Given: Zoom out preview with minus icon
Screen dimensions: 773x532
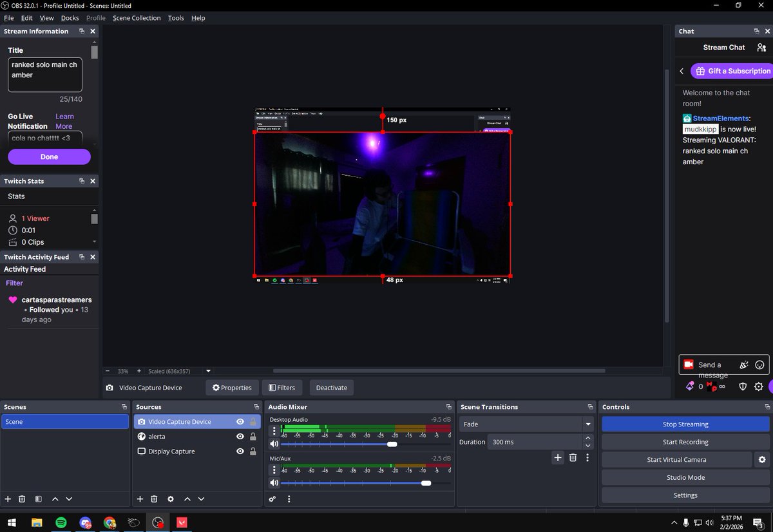Looking at the screenshot, I should coord(108,371).
